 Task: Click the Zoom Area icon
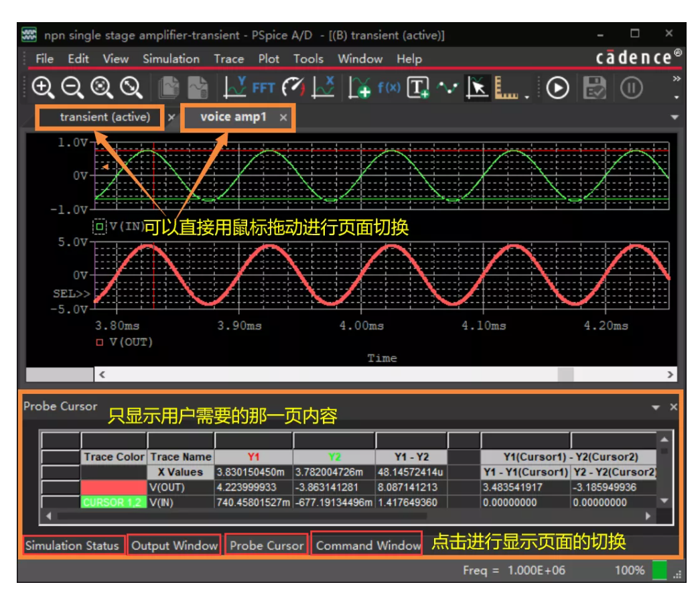[102, 87]
